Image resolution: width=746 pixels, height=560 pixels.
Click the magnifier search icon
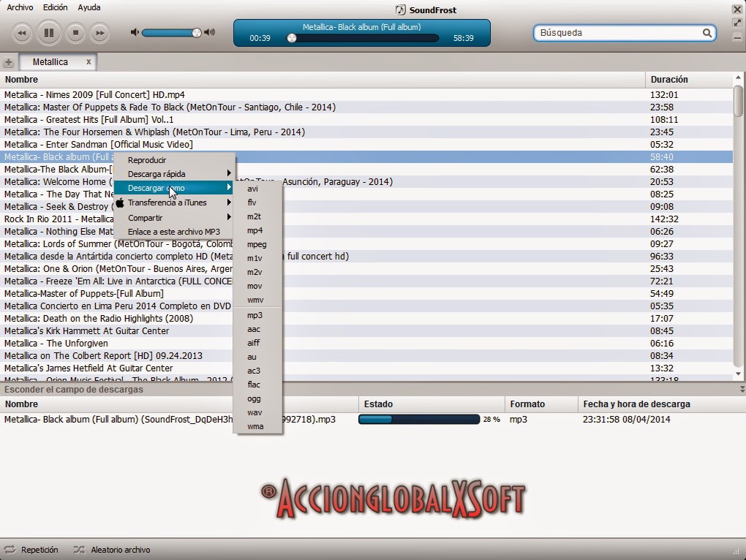707,33
